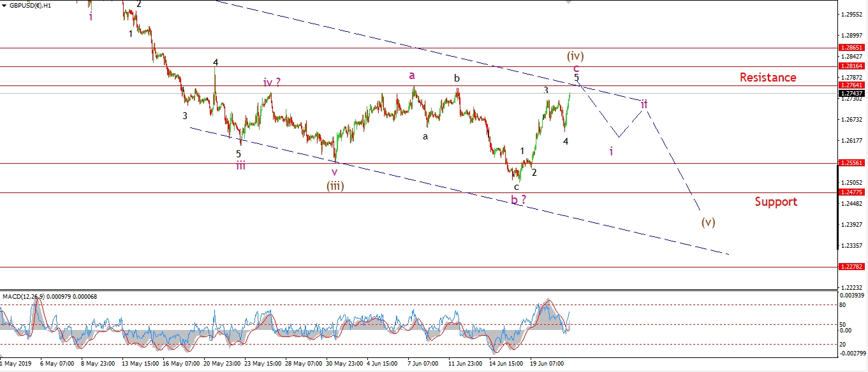Click the 1.22782 red price tag

coord(851,267)
